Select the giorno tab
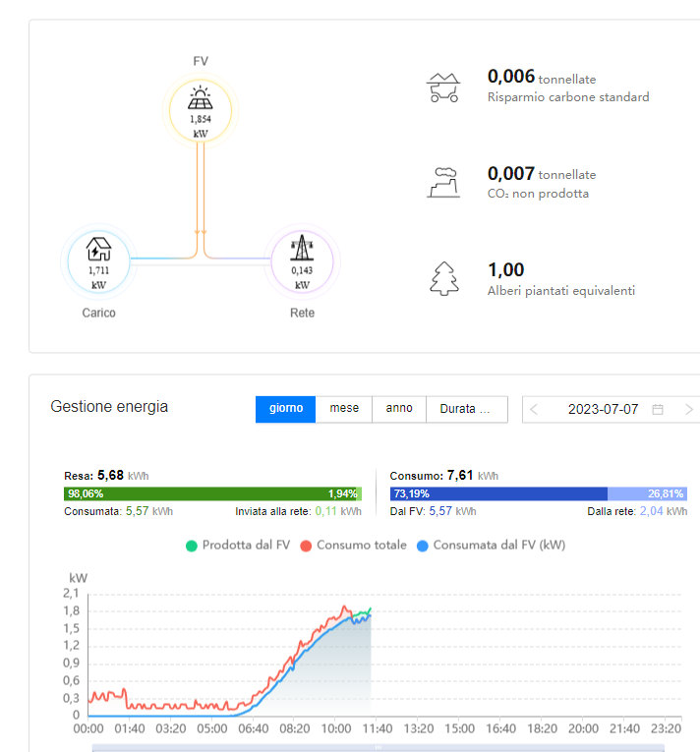700x752 pixels. [285, 409]
